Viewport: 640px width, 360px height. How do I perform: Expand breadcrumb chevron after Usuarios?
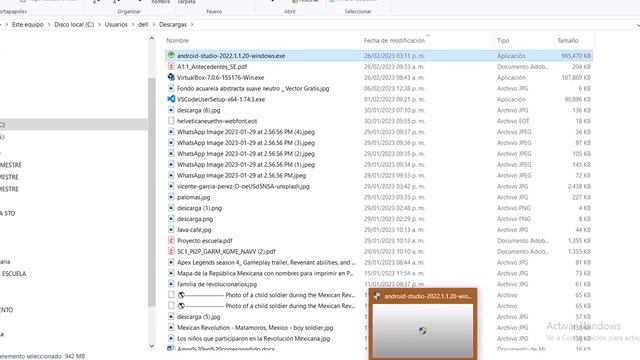coord(133,24)
